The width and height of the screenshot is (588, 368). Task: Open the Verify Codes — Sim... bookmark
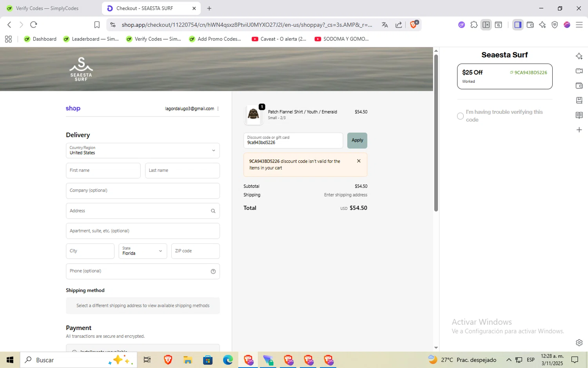154,39
